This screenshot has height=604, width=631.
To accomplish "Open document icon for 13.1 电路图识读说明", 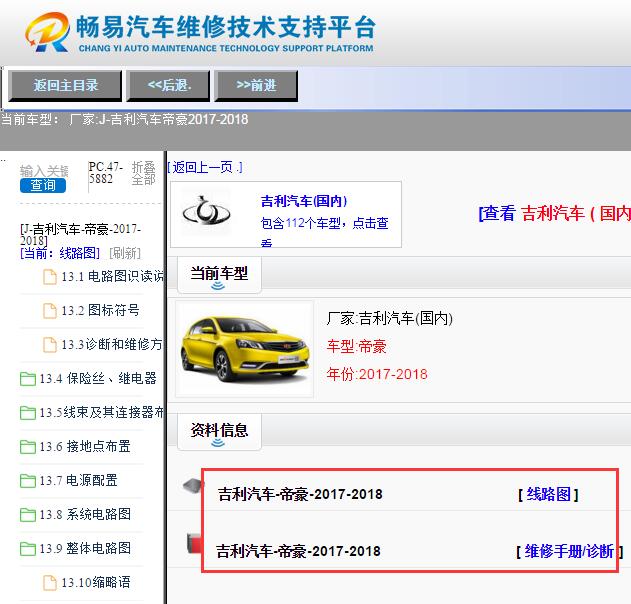I will pyautogui.click(x=50, y=277).
